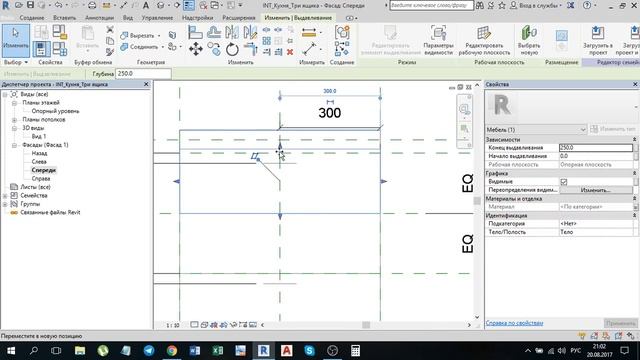Click the Изменить... visibility override button
Image resolution: width=640 pixels, height=360 pixels.
[x=596, y=190]
